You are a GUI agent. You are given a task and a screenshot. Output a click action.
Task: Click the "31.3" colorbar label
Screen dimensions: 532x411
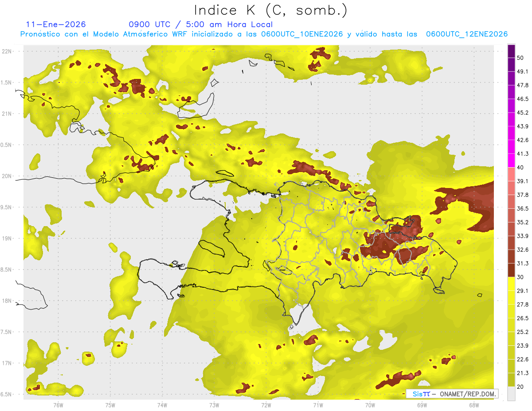(x=523, y=263)
